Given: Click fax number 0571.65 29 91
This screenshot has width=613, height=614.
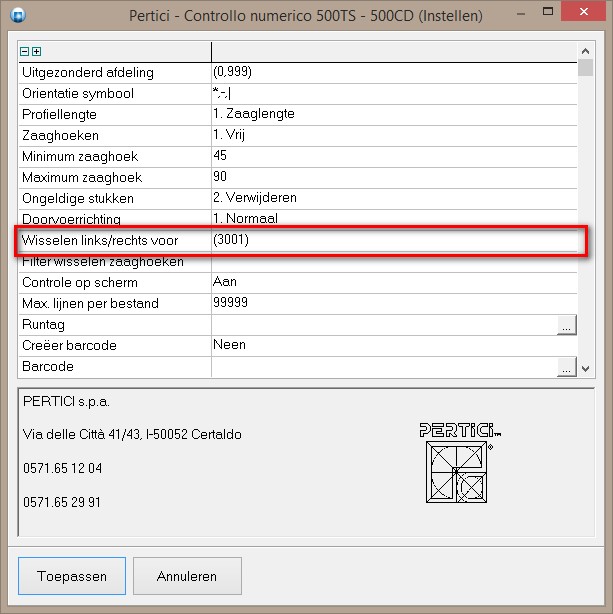Looking at the screenshot, I should pyautogui.click(x=62, y=502).
